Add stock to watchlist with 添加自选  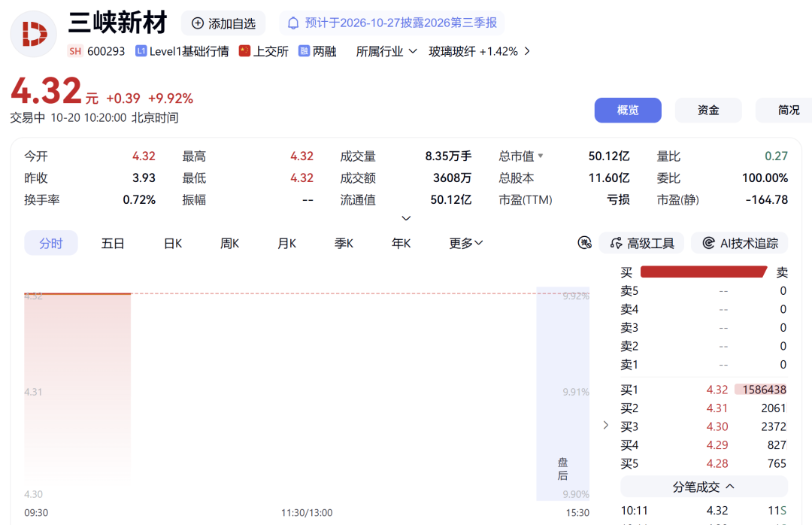(223, 23)
